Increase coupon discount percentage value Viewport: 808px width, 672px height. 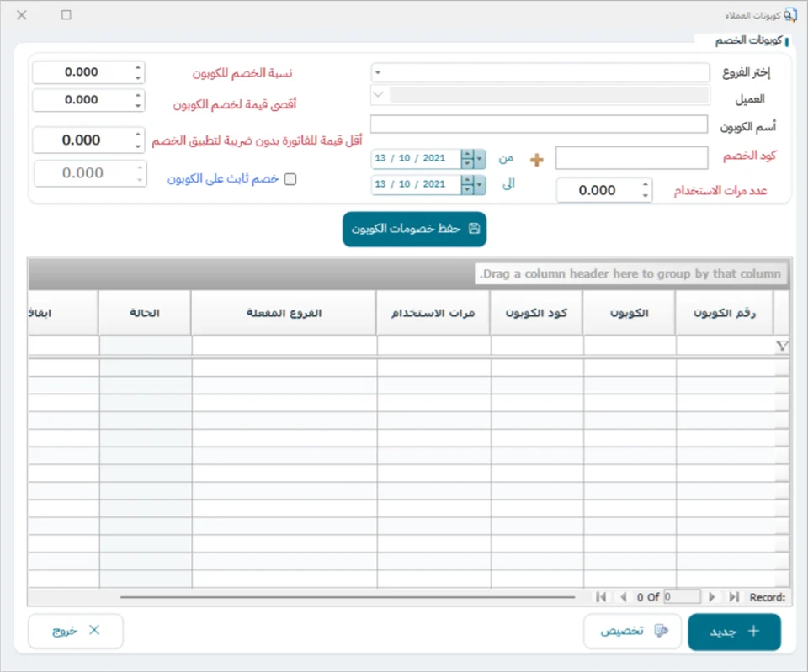tap(137, 67)
